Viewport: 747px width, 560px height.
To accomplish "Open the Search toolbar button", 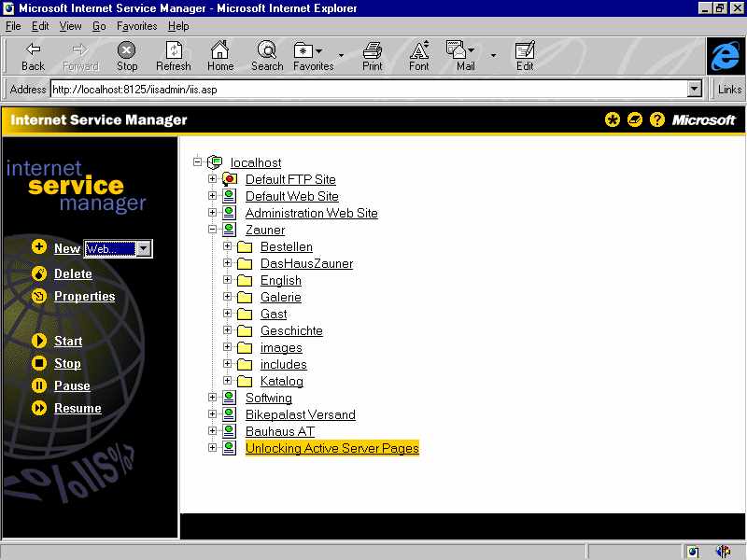I will (x=267, y=56).
